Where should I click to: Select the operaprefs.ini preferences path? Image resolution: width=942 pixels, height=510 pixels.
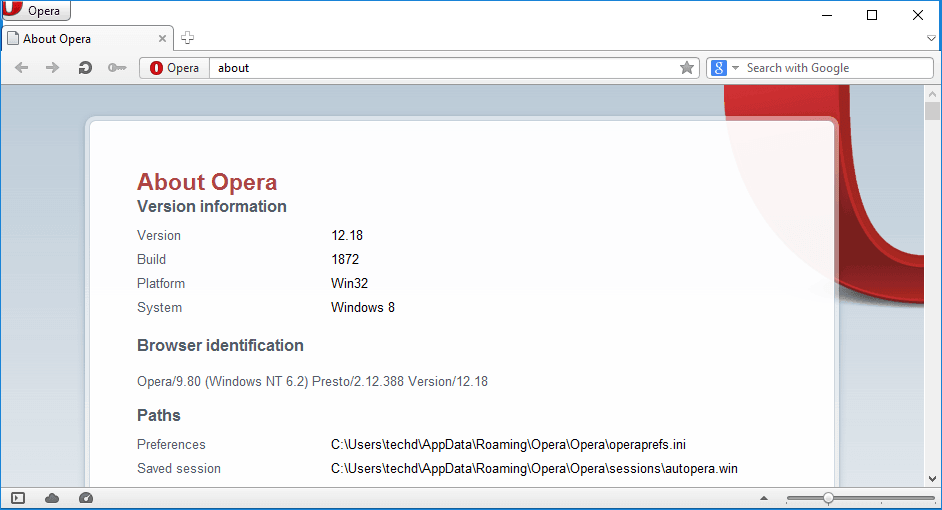click(x=508, y=445)
